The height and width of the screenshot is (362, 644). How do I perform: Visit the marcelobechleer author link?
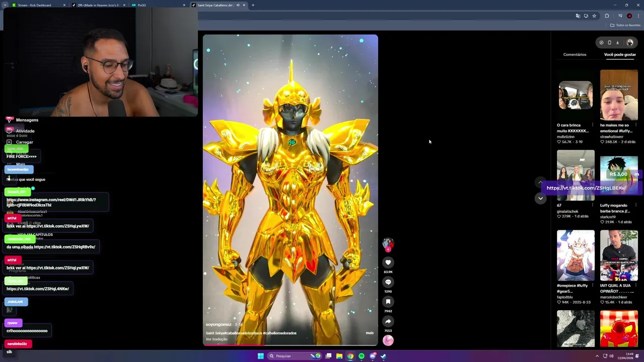tap(614, 297)
